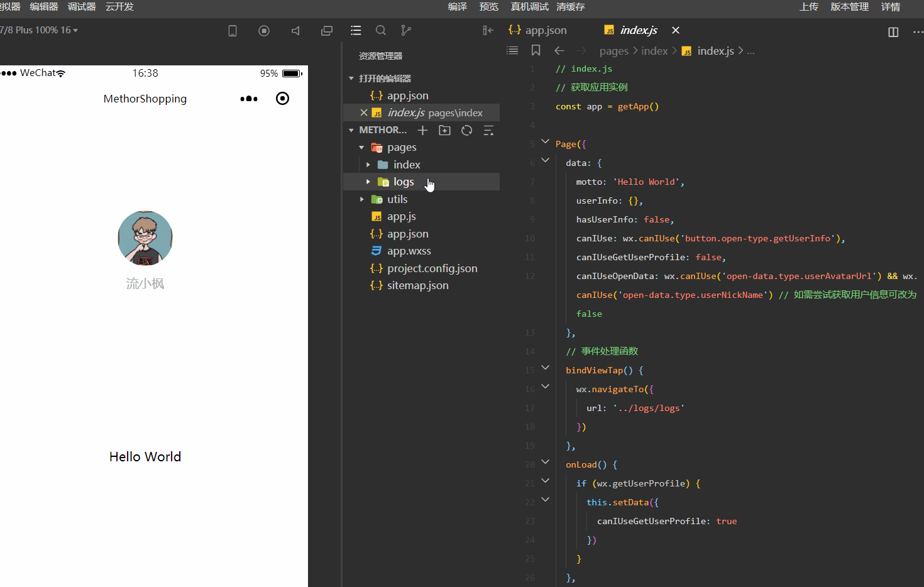Click the stop/record circle icon in simulator toolbar

264,31
